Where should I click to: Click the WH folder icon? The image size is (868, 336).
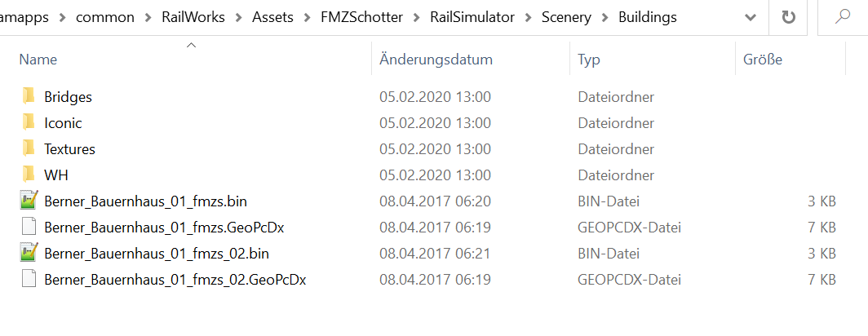pos(29,175)
